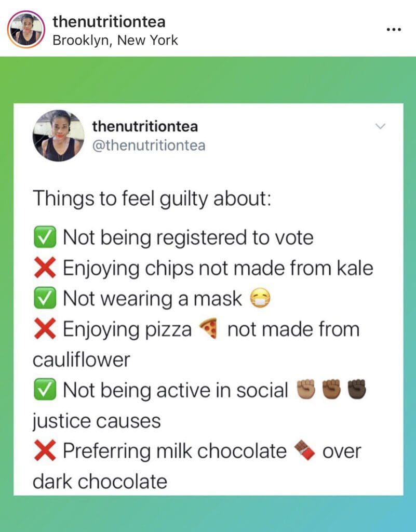
Task: Click green checkmark next to wearing a mask
Action: 45,298
